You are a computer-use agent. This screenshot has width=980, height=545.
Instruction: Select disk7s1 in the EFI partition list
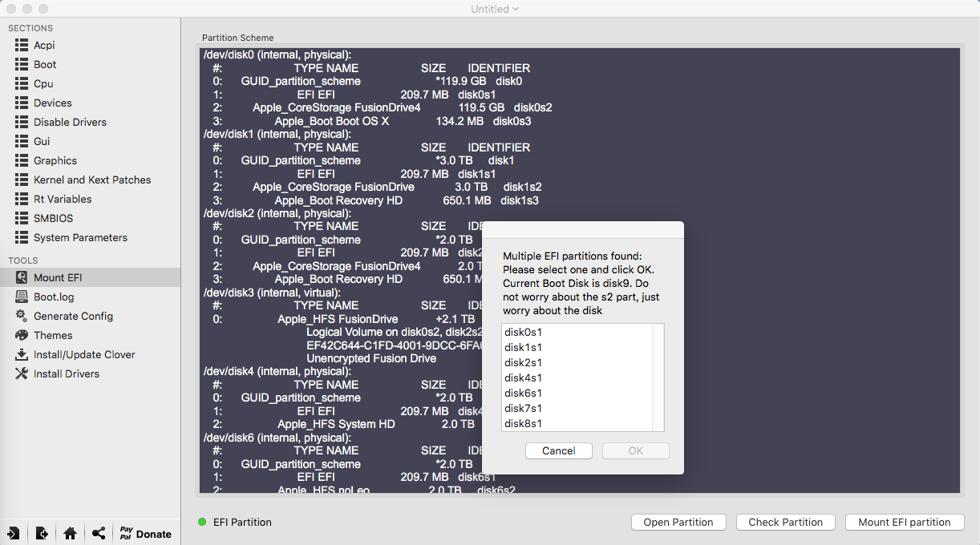point(577,408)
